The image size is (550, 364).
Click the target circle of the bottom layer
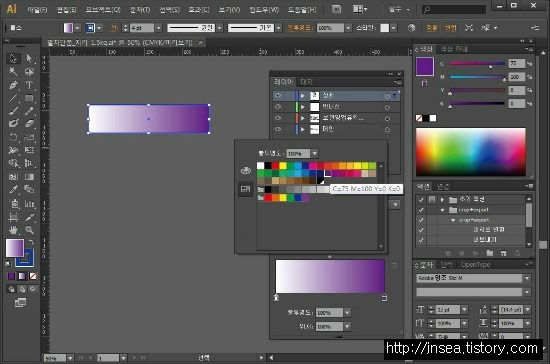pos(387,129)
